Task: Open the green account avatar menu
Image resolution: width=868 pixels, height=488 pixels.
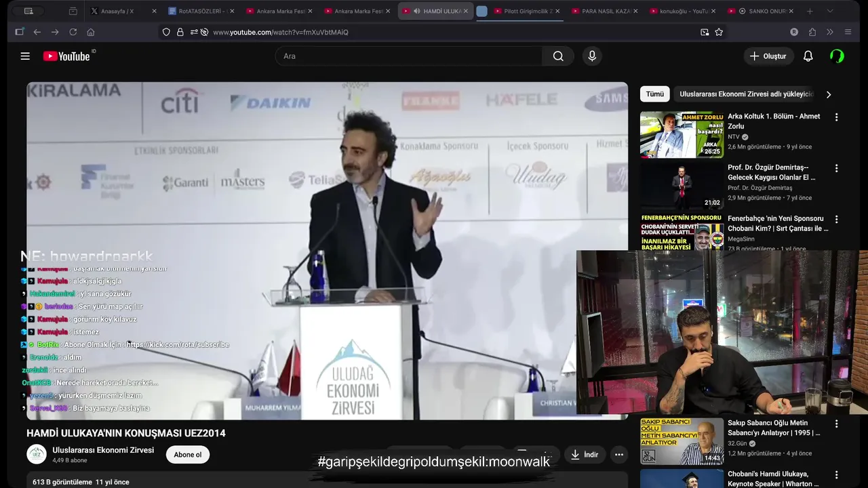Action: (x=837, y=56)
